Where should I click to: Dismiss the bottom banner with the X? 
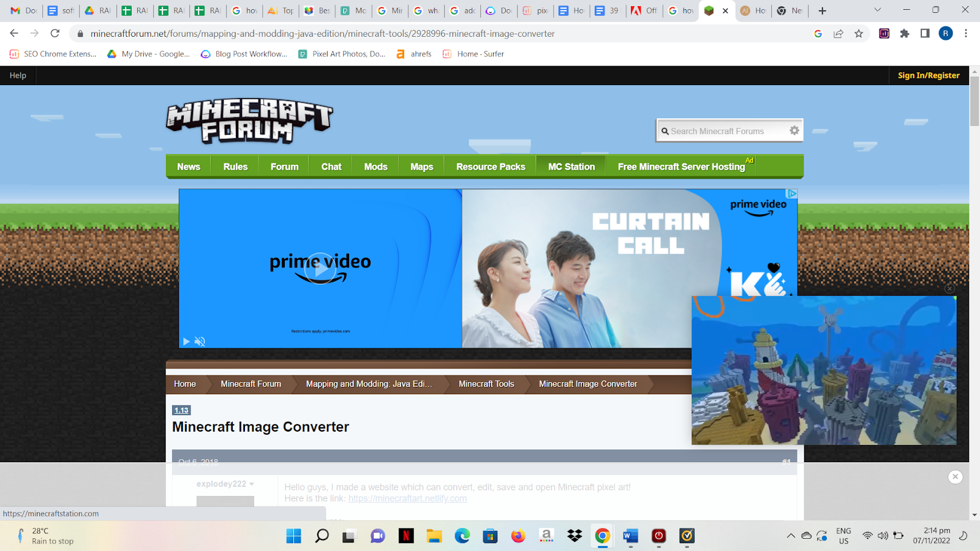coord(955,477)
